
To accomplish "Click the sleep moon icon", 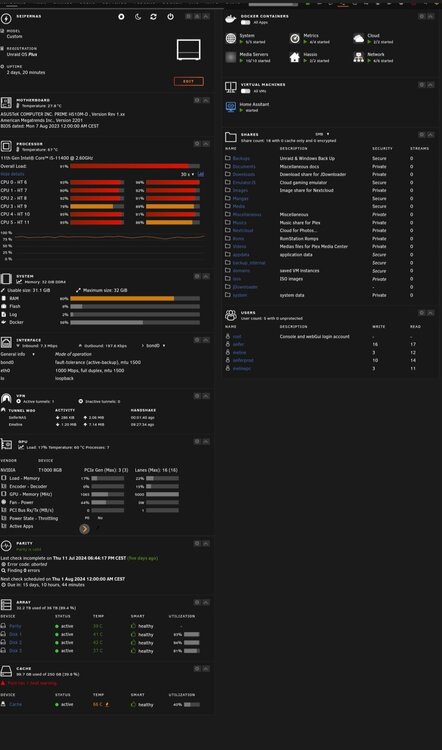I will tap(138, 17).
